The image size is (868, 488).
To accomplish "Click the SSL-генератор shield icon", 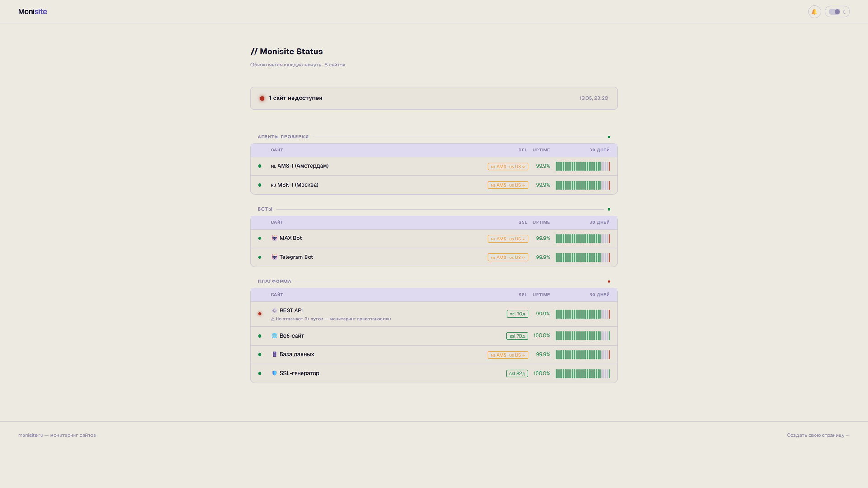I will 274,373.
